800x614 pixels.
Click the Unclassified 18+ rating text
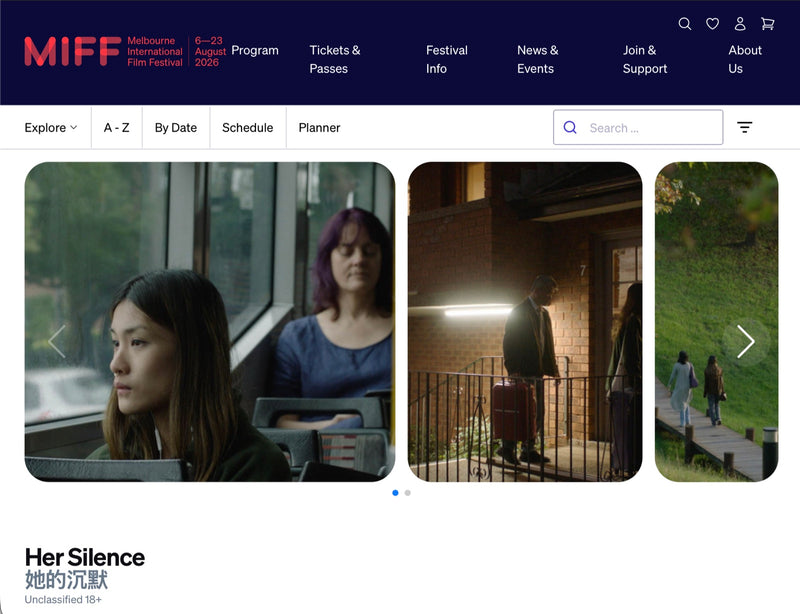pos(63,600)
